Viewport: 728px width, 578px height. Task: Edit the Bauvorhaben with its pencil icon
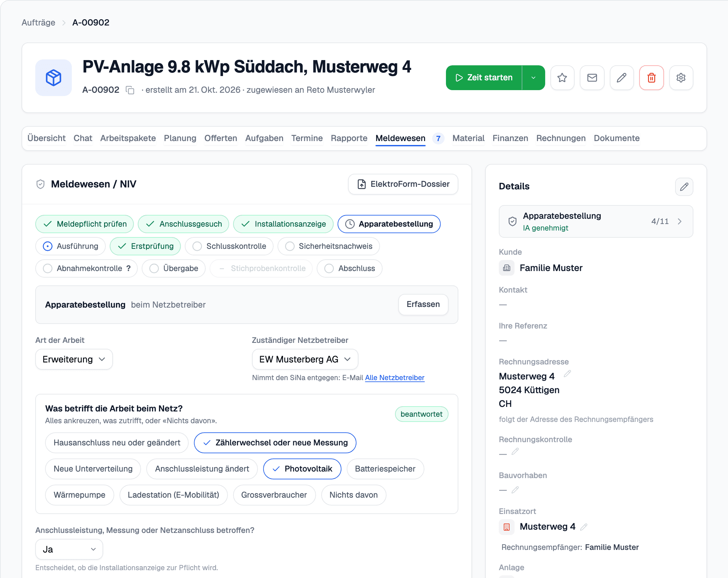515,490
